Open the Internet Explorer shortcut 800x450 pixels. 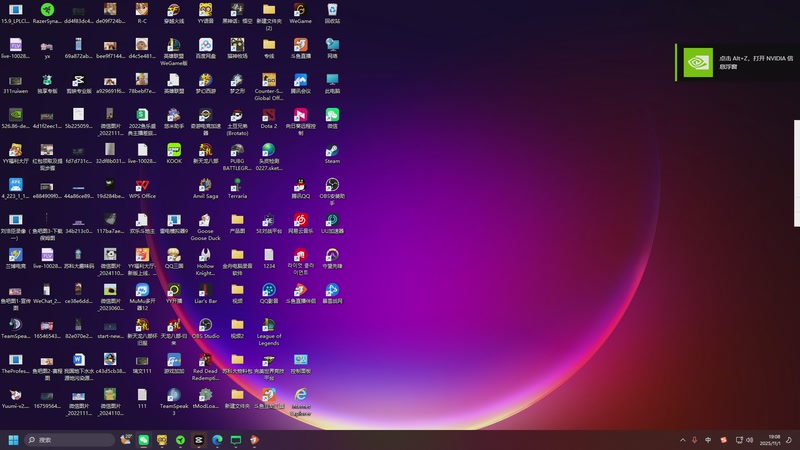(301, 402)
